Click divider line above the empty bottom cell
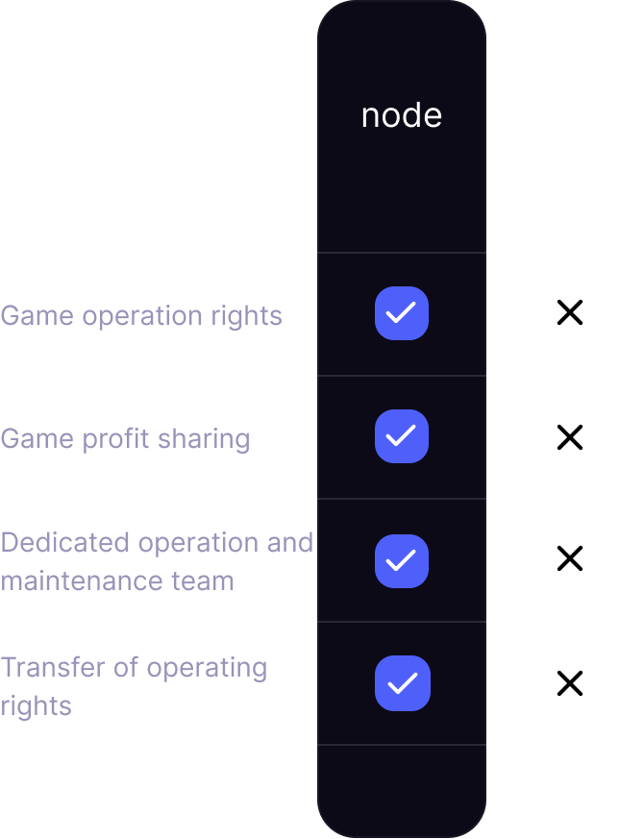 click(402, 744)
